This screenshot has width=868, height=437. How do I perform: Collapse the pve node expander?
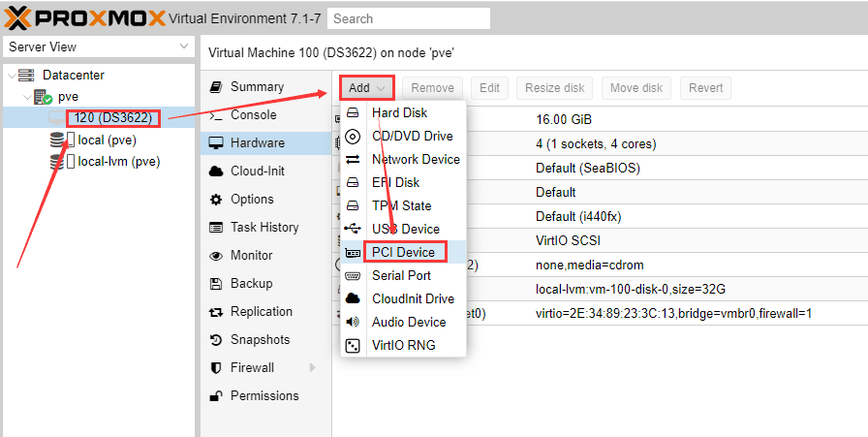26,98
